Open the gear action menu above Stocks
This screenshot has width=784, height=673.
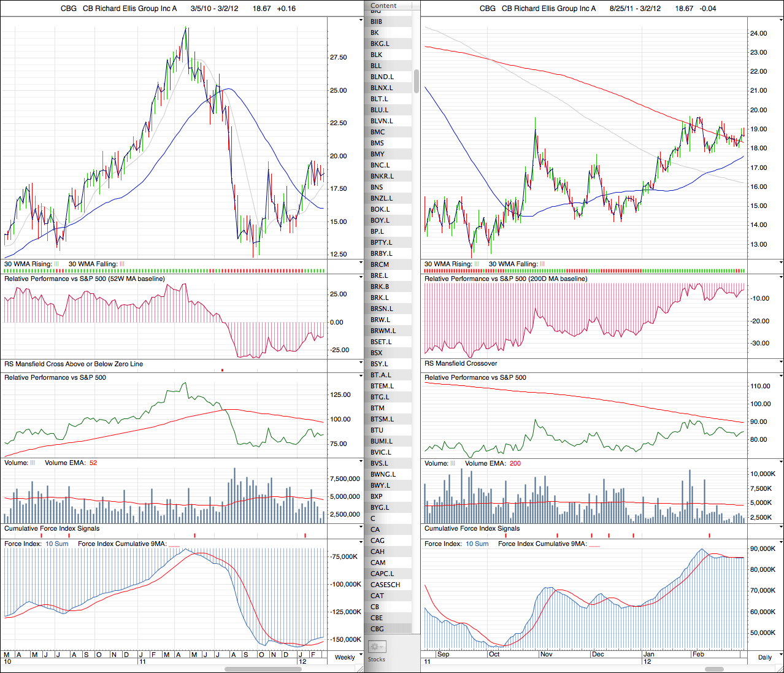377,647
